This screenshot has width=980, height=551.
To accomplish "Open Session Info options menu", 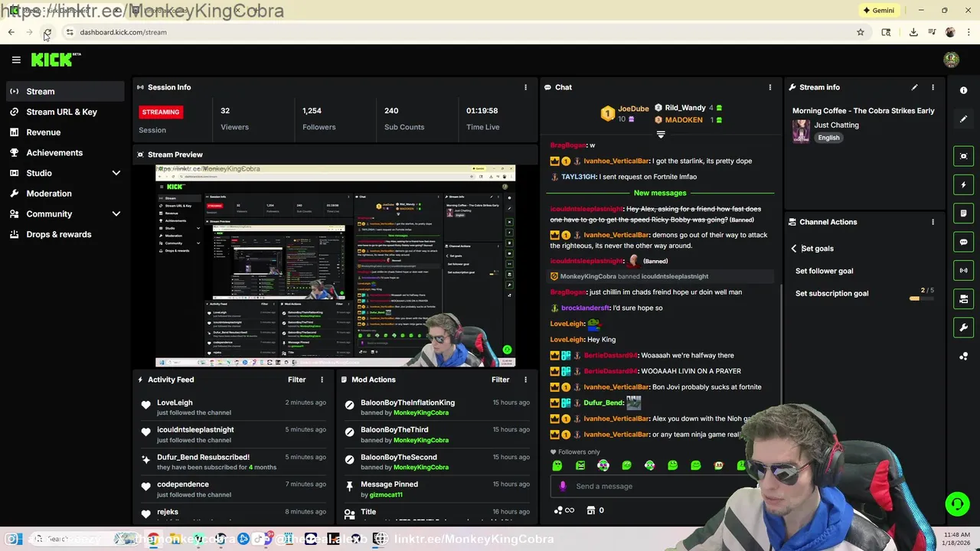I will pyautogui.click(x=525, y=87).
